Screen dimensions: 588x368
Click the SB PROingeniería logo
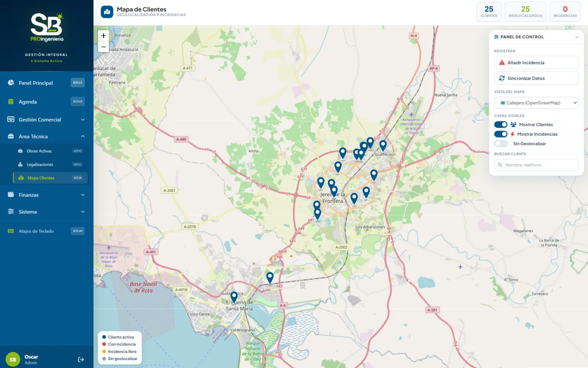pos(47,28)
